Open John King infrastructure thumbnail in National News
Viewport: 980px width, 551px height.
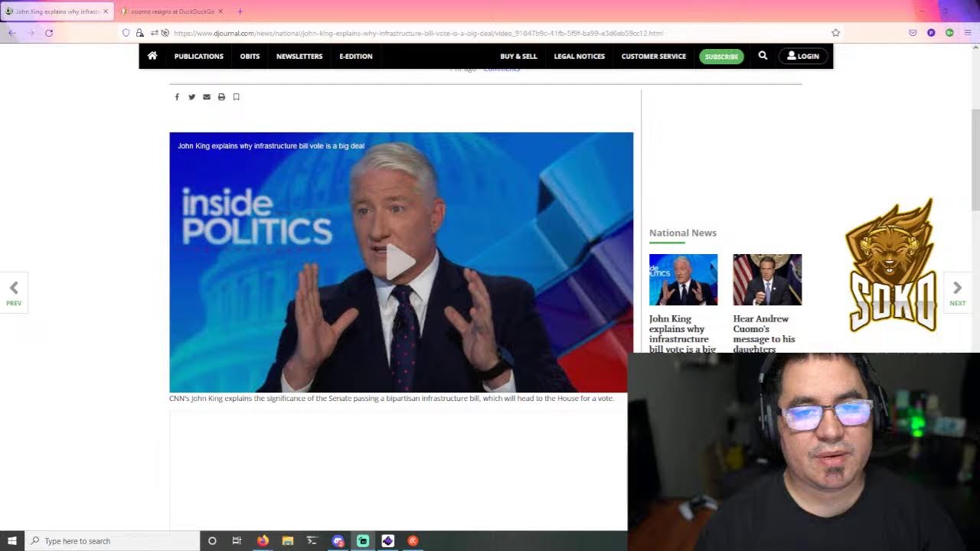tap(683, 279)
